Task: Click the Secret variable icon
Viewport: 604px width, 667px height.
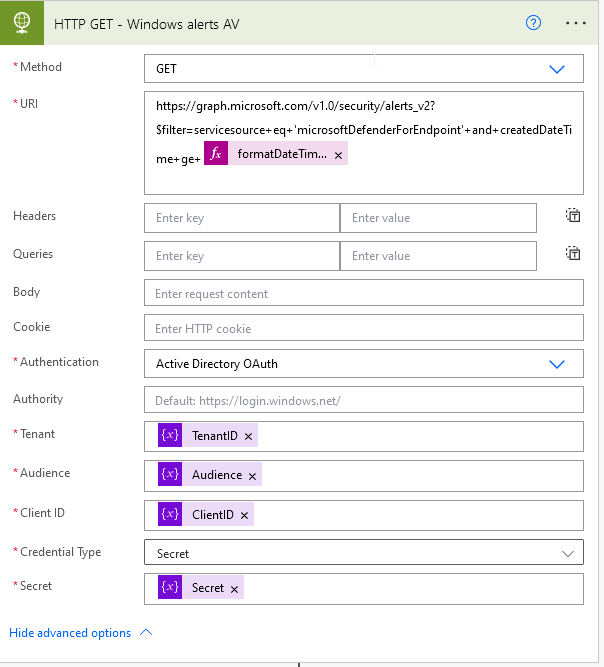Action: [170, 587]
